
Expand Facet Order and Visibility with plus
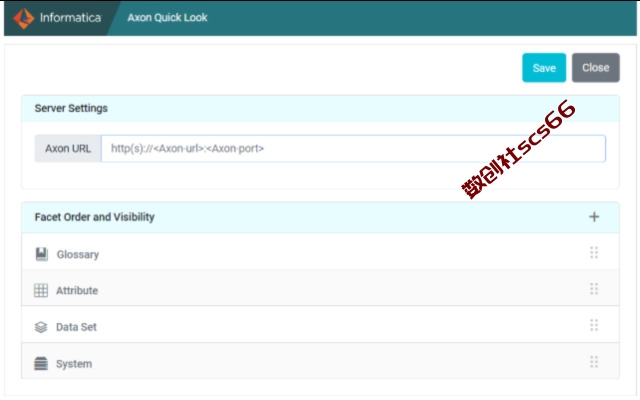pos(594,217)
